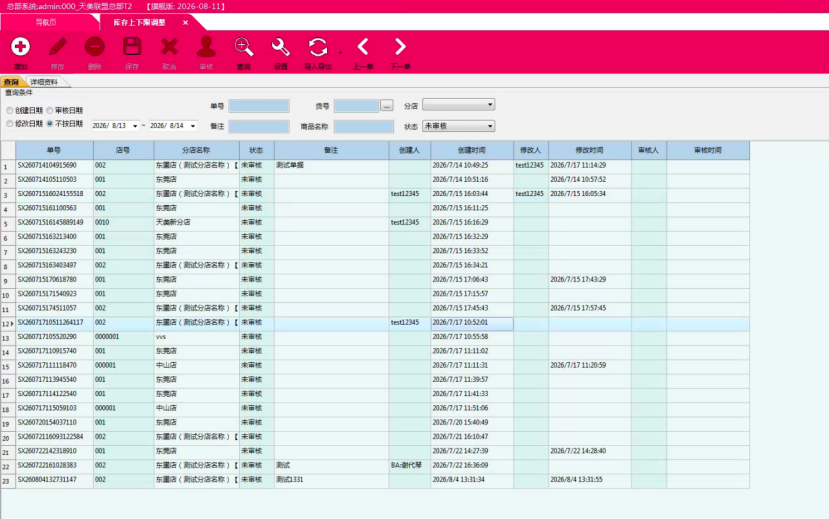This screenshot has height=519, width=829.
Task: Click the ... browse button beside 货号
Action: 387,106
